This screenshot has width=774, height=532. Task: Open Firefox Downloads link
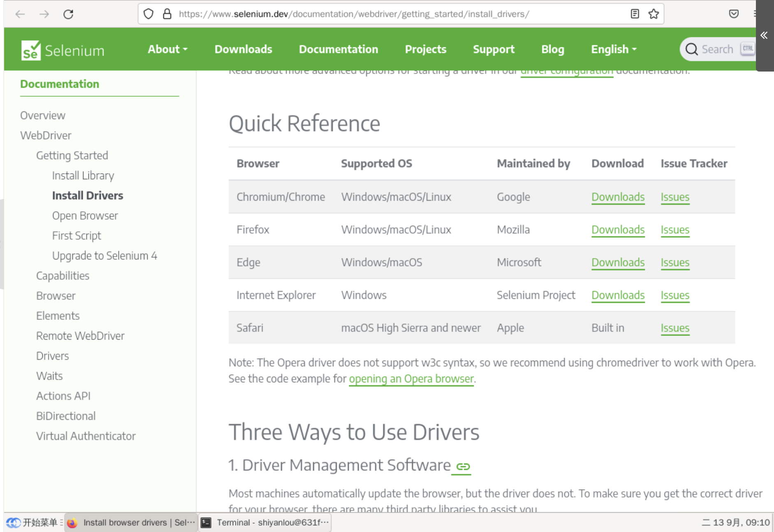tap(618, 229)
